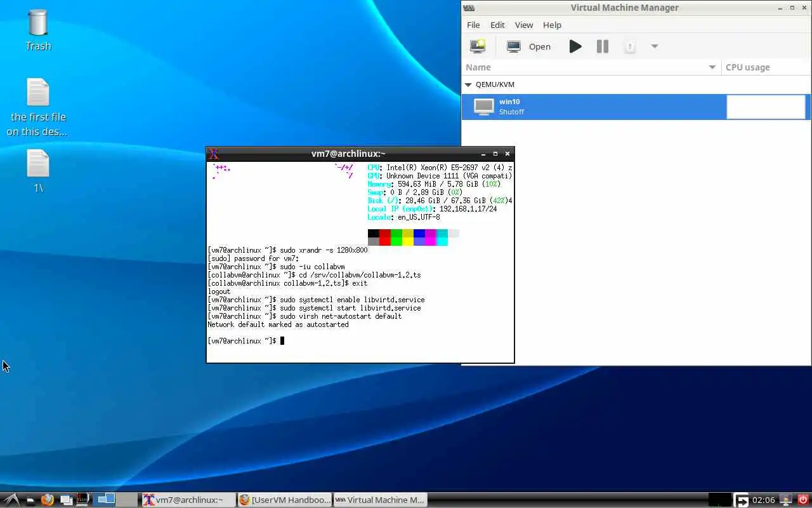This screenshot has height=508, width=812.
Task: Click the xterm icon in terminal title bar
Action: (x=214, y=154)
